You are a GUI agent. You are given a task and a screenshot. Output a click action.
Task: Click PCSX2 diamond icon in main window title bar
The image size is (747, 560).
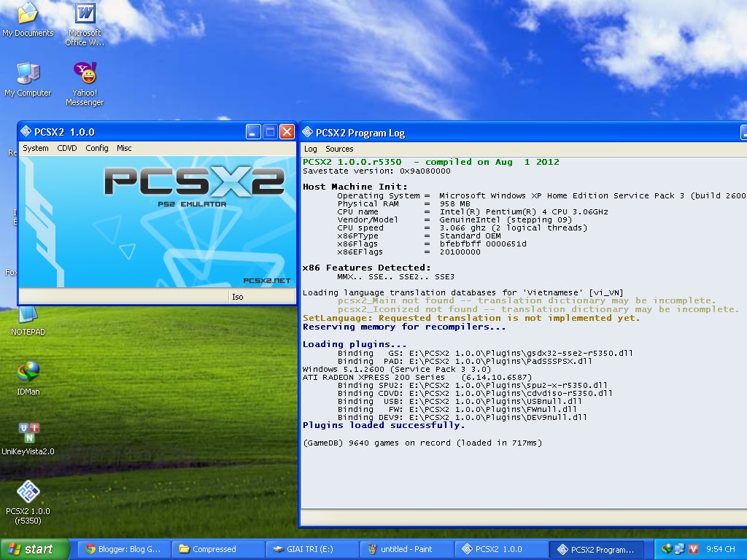coord(26,131)
